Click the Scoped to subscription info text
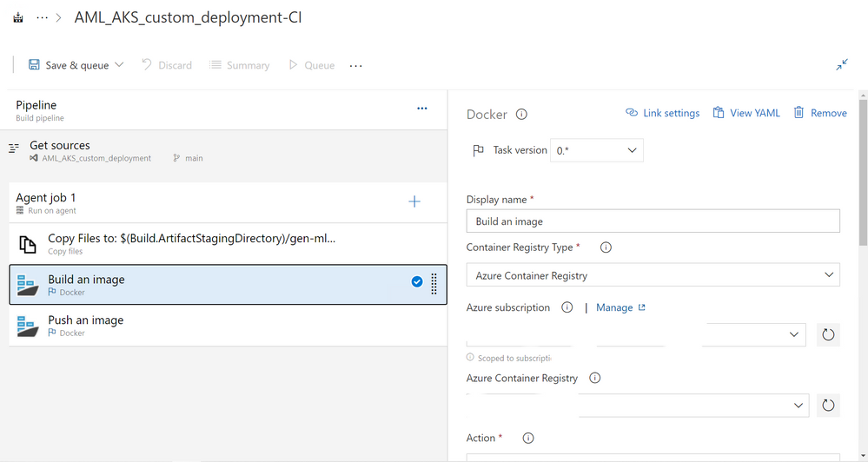Viewport: 868px width, 462px height. coord(515,358)
